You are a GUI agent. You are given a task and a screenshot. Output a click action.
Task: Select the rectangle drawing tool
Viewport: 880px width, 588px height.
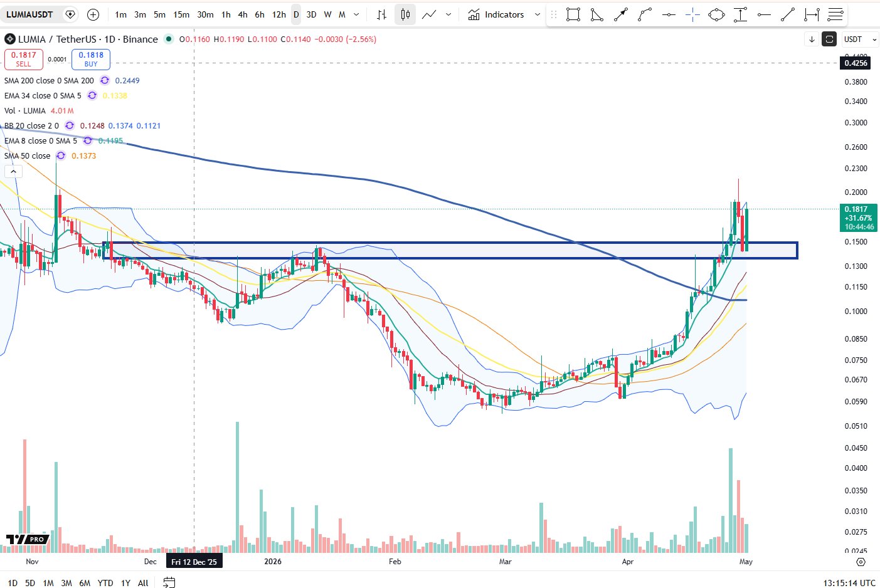[x=573, y=14]
